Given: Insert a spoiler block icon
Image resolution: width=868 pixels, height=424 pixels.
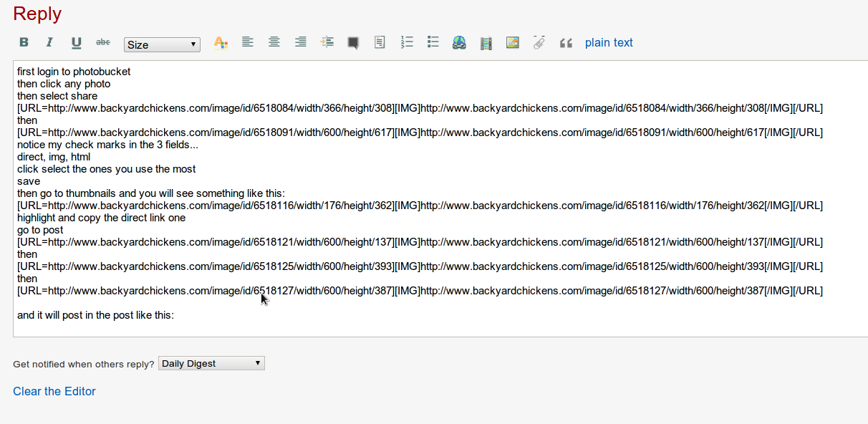Looking at the screenshot, I should pyautogui.click(x=353, y=43).
